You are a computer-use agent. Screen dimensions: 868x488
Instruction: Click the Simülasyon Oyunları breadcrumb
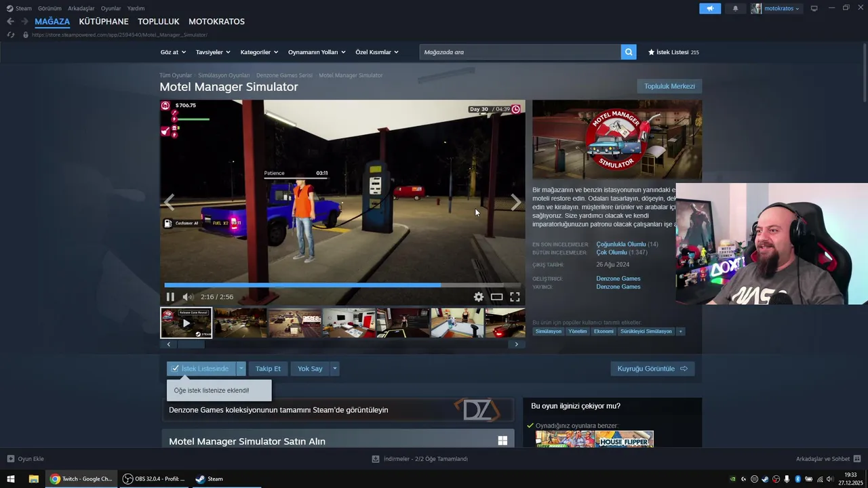tap(224, 75)
